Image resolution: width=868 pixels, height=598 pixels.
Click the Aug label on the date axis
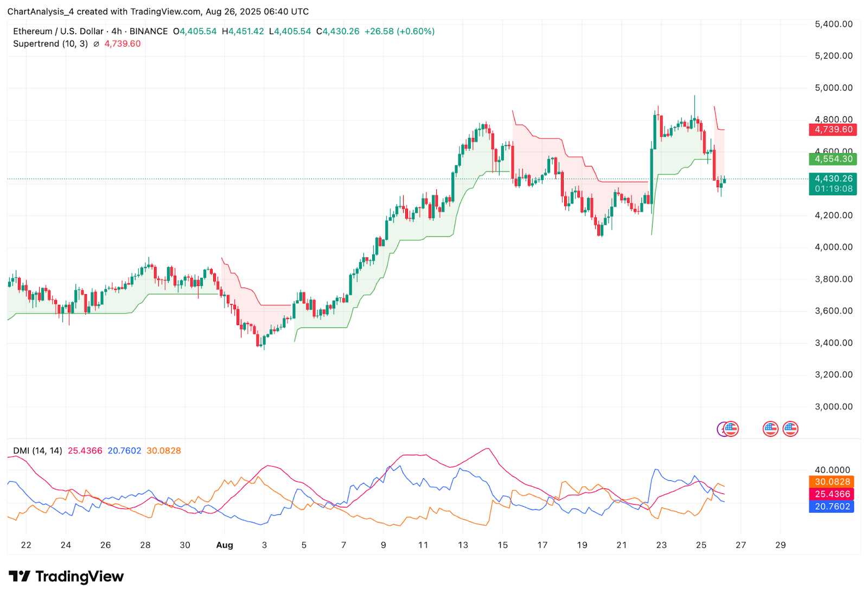pos(225,545)
